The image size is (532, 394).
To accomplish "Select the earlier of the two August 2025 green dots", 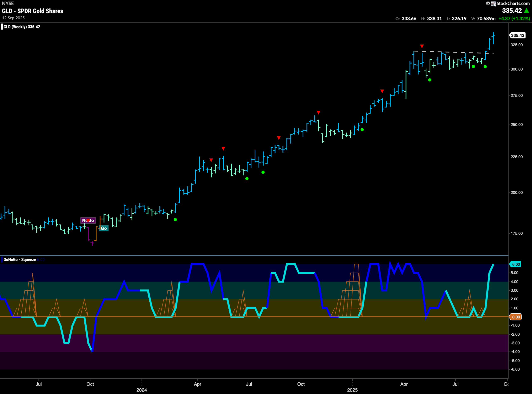I will click(473, 67).
